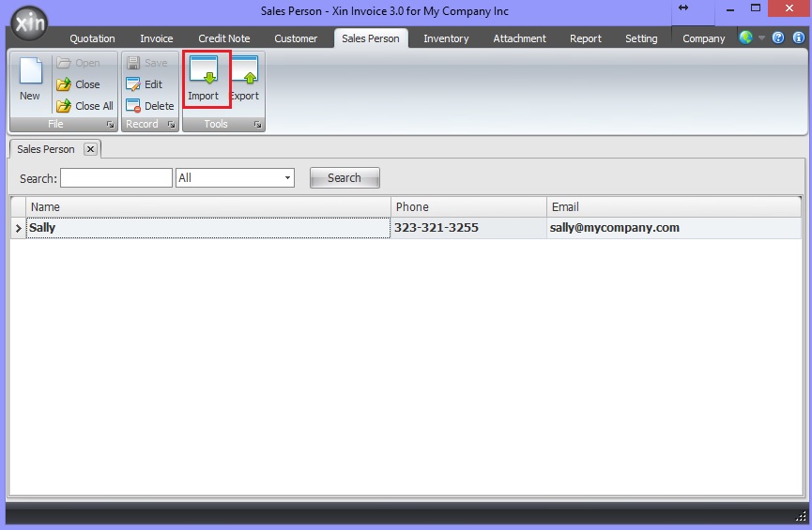Click the Search text input field
812x530 pixels.
pyautogui.click(x=116, y=178)
